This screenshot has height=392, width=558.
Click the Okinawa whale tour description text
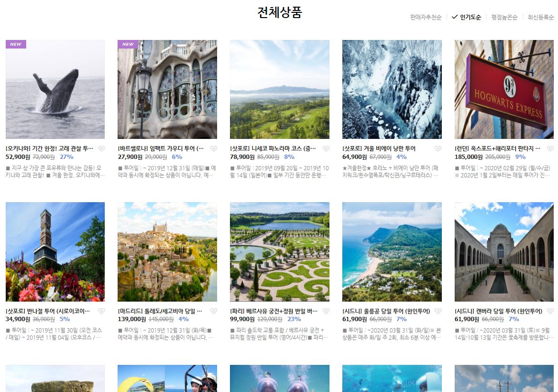tap(55, 171)
